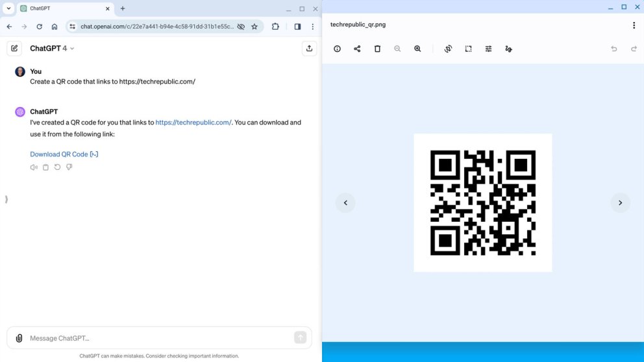The image size is (644, 362).
Task: Click the redo arrow in Gallery
Action: coord(634,49)
